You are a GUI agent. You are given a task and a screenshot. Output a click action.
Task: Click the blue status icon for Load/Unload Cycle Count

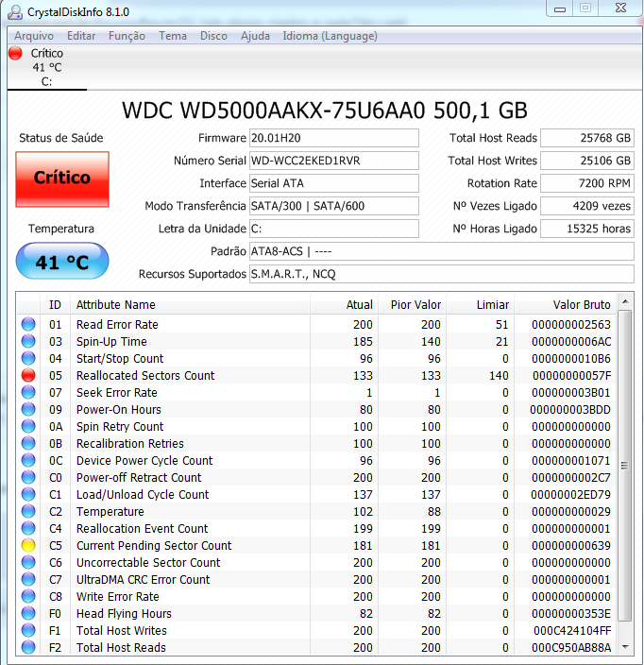click(x=28, y=494)
